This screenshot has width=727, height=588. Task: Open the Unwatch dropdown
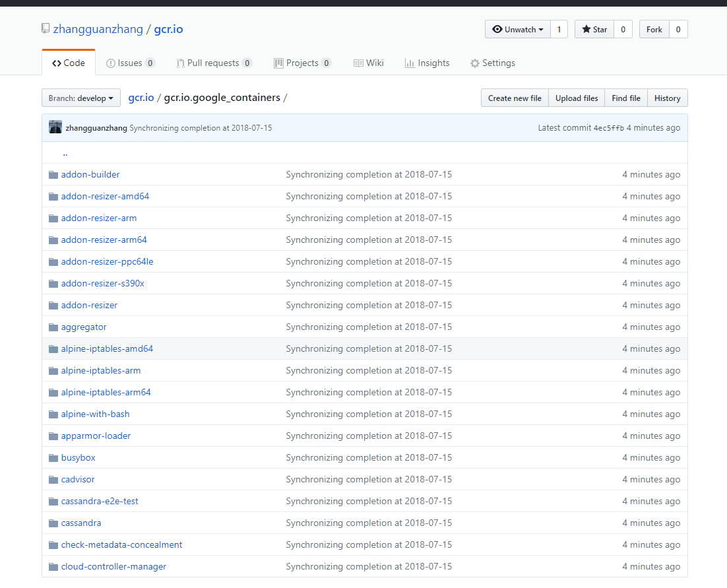[517, 29]
